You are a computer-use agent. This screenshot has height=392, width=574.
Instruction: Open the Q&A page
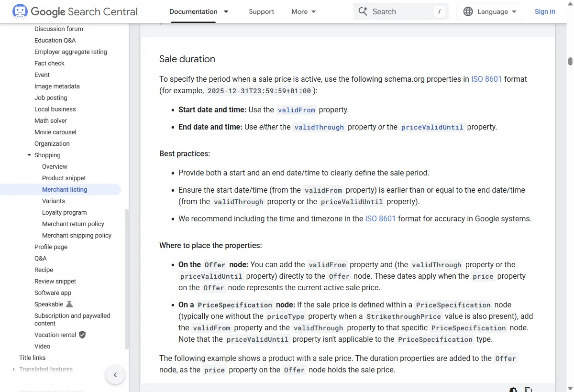click(x=41, y=258)
